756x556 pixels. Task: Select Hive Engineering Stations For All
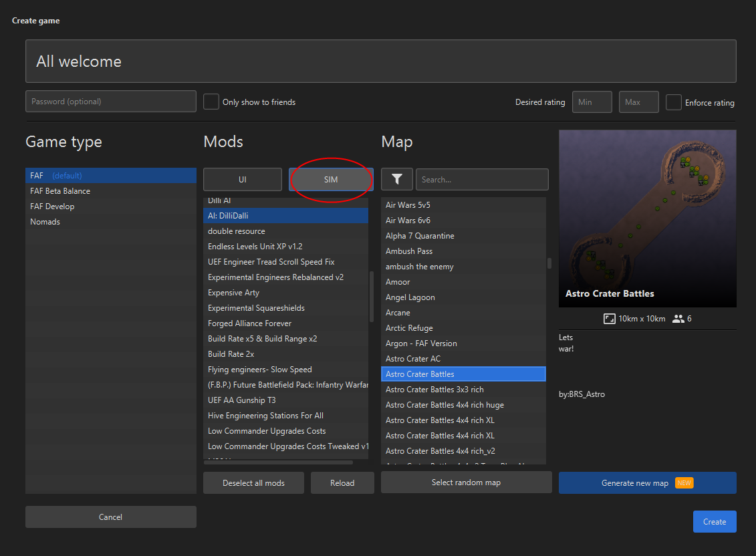pyautogui.click(x=285, y=416)
